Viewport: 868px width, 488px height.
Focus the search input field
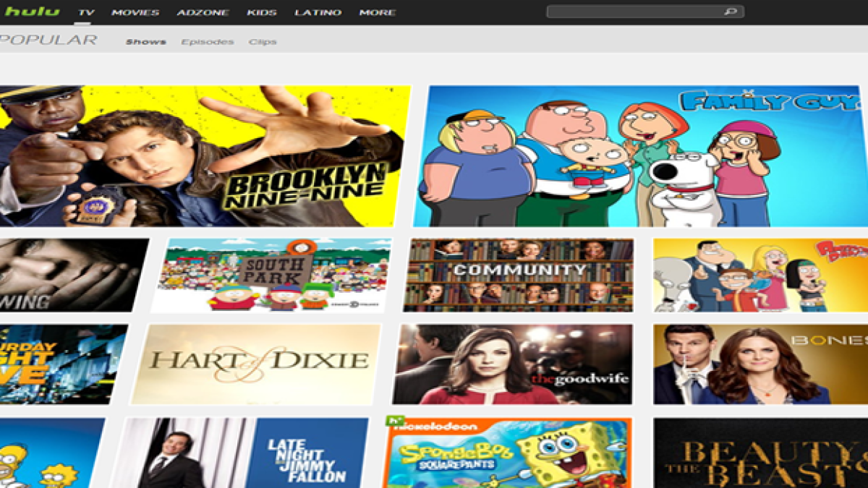645,12
